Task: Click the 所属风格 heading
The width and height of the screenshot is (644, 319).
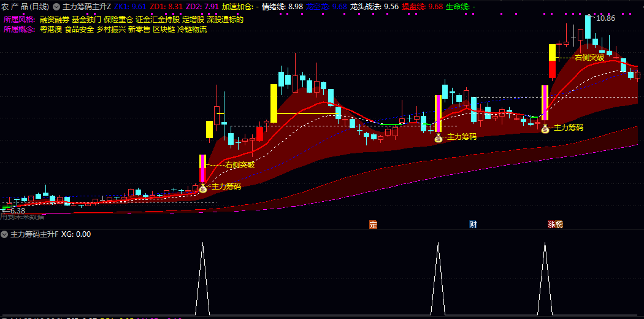Action: (x=19, y=19)
